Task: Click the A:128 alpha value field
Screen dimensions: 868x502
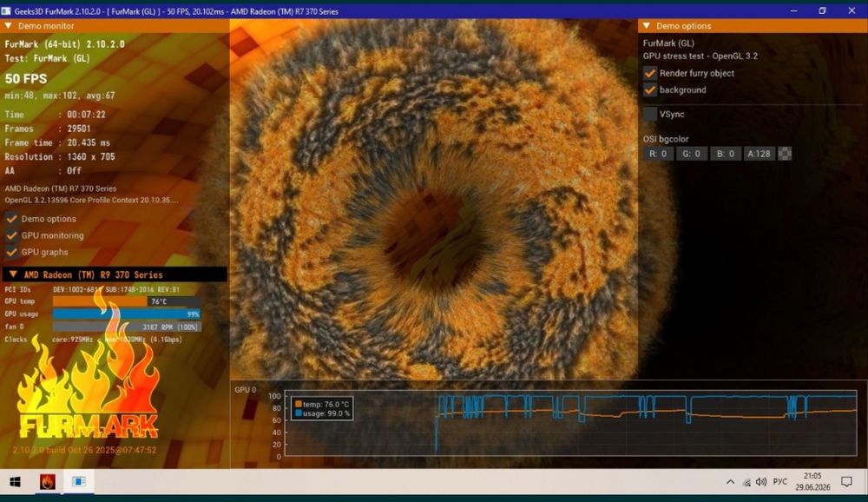Action: coord(759,154)
